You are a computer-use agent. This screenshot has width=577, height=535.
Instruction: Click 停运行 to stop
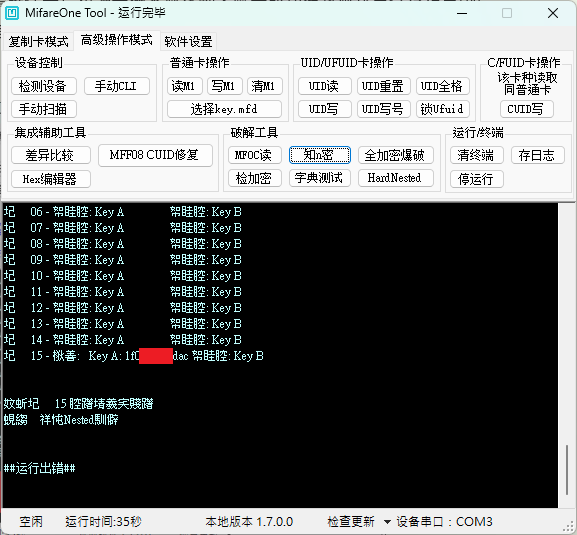(477, 179)
